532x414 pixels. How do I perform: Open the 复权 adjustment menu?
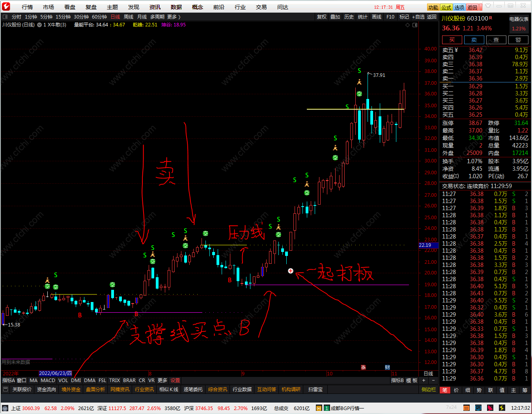point(322,17)
